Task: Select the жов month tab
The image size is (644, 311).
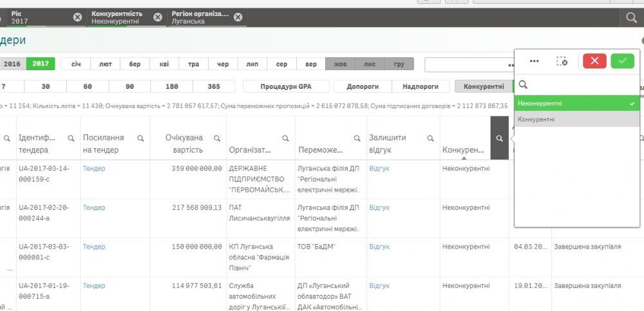Action: click(340, 64)
